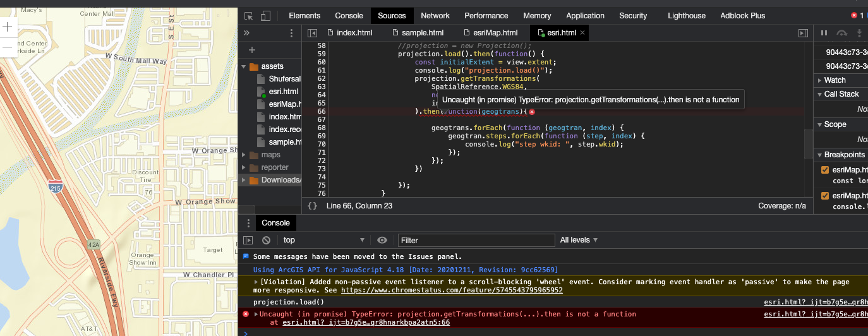
Task: Hide the file navigator pane
Action: click(x=312, y=33)
